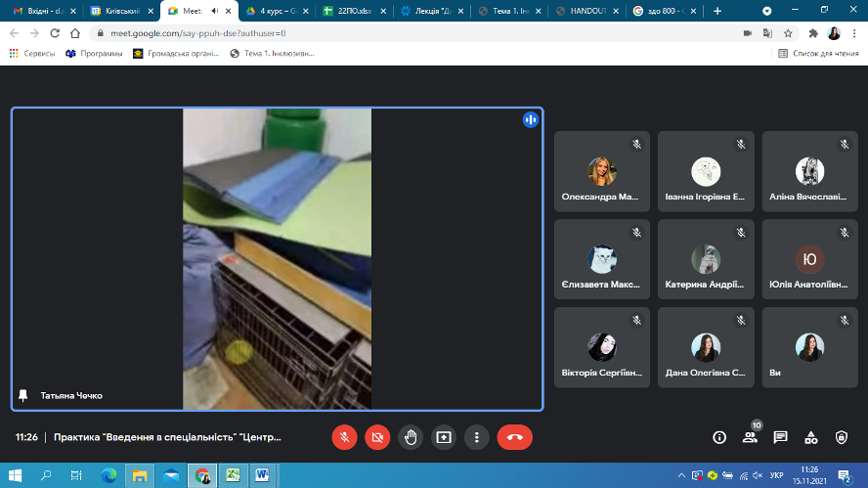Select Олександра participant tile
This screenshot has height=488, width=868.
point(601,171)
